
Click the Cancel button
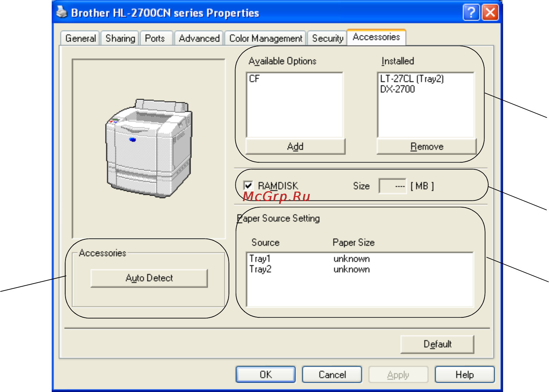[x=332, y=375]
